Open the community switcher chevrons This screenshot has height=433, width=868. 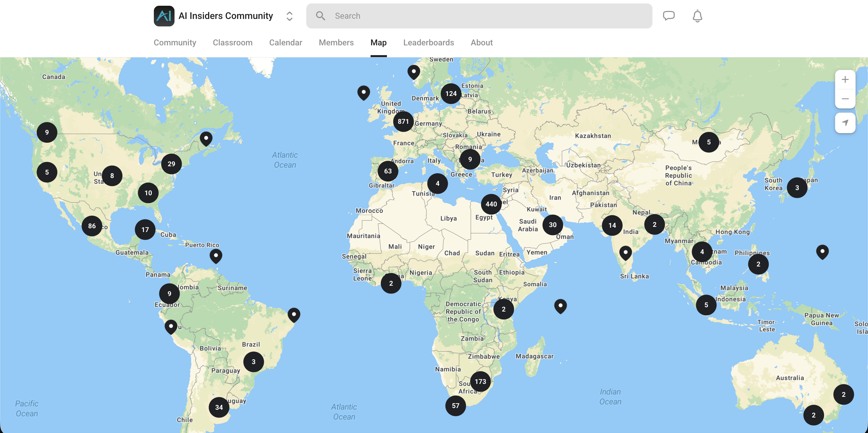pos(289,16)
